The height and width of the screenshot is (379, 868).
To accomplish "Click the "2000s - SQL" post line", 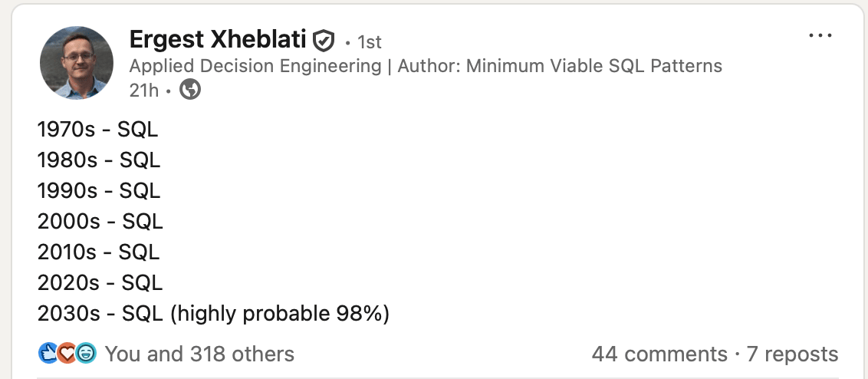I will tap(100, 222).
